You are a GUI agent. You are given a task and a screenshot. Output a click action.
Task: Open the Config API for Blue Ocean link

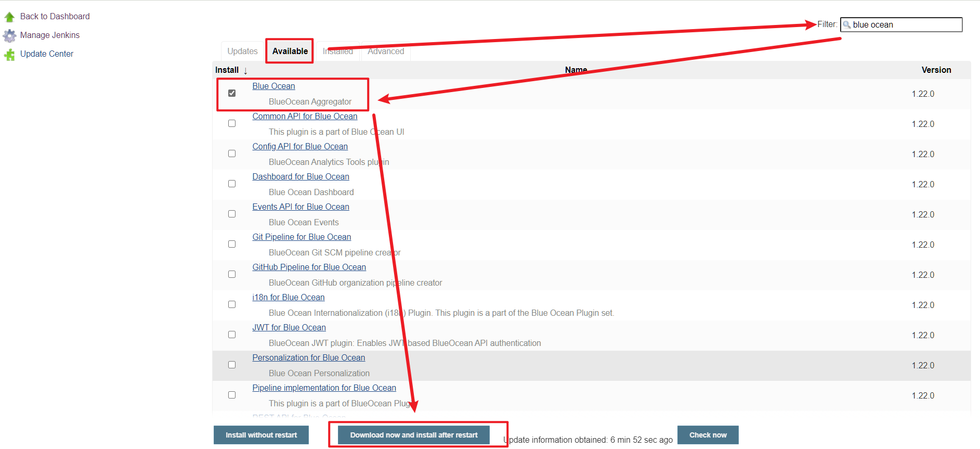click(300, 147)
